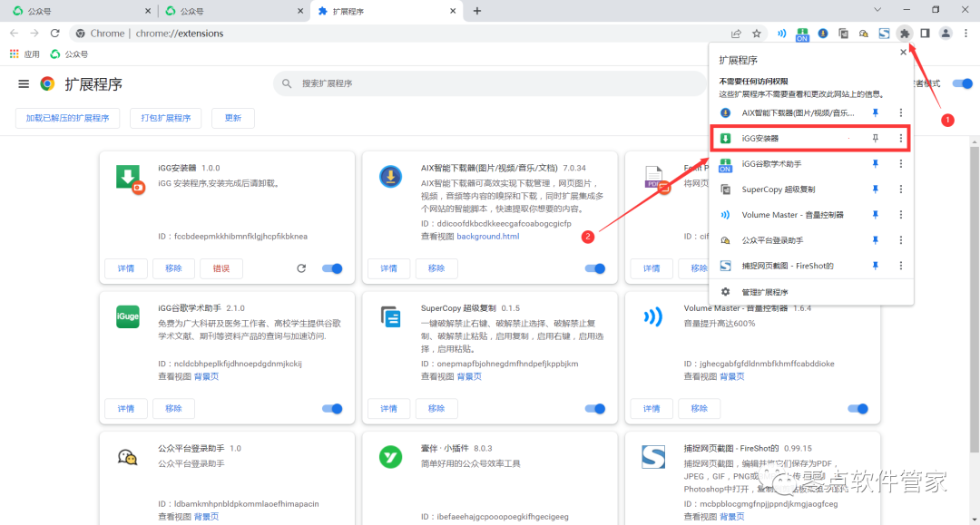Click the 公众平台登录助手 toolbar icon

point(864,34)
